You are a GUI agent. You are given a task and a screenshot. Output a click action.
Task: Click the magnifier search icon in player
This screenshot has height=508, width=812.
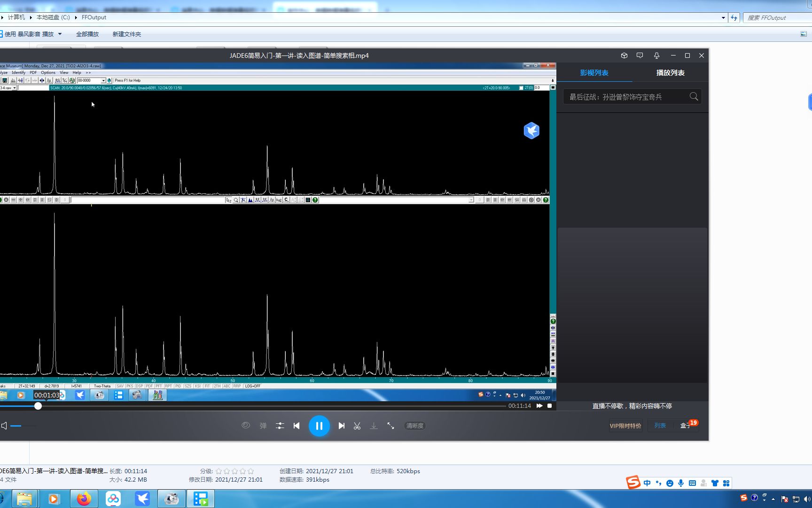coord(694,96)
